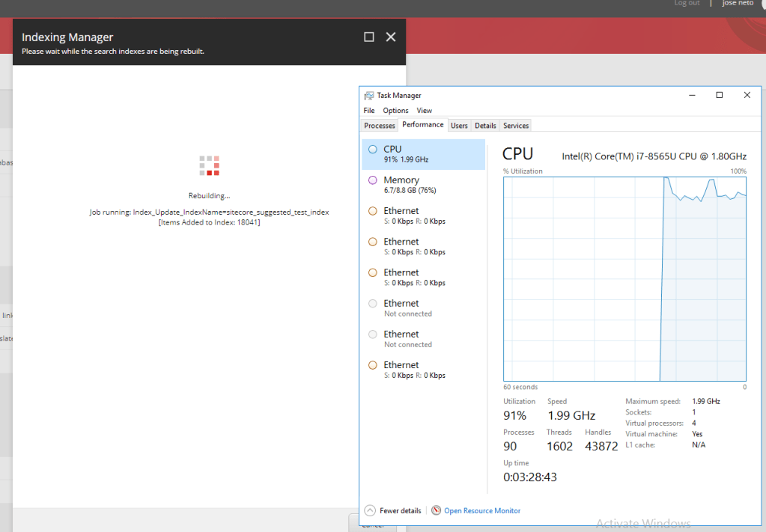Open the View menu in Task Manager
Viewport: 766px width, 532px height.
coord(425,111)
